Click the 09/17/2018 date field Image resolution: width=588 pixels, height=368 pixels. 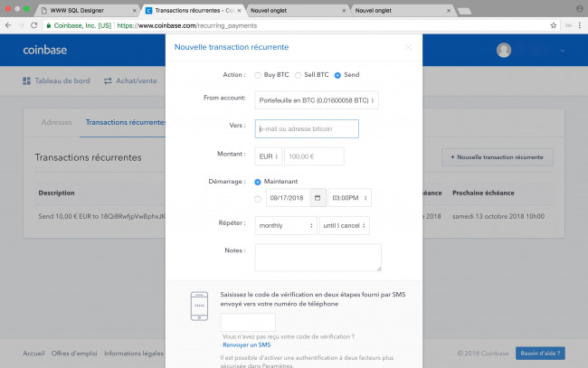tap(289, 198)
